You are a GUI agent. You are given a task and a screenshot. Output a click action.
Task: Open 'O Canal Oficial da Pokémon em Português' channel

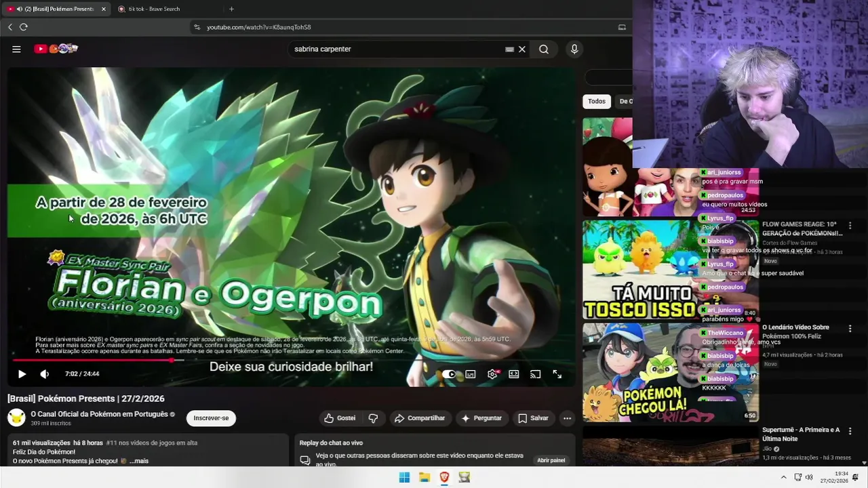tap(99, 414)
